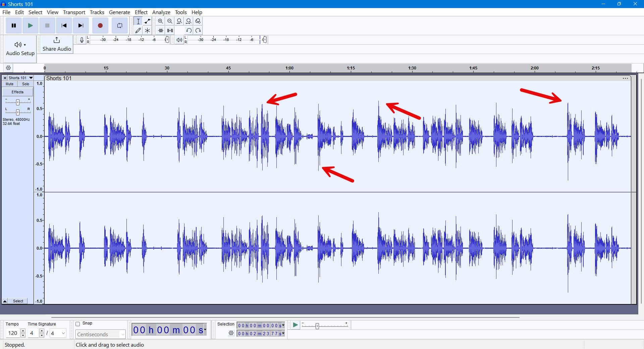The image size is (644, 349).
Task: Click the Undo icon
Action: point(189,30)
